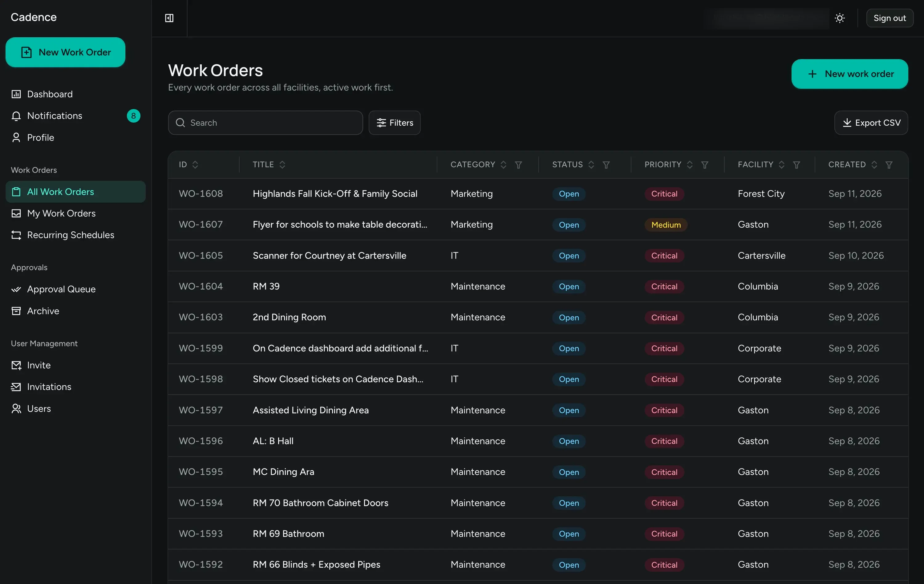Open My Work Orders
The height and width of the screenshot is (584, 924).
point(75,213)
